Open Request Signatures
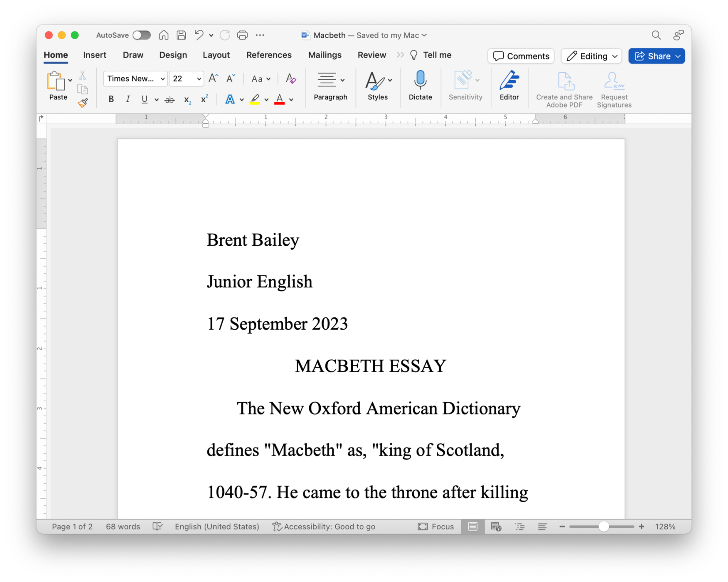The height and width of the screenshot is (582, 728). click(614, 87)
